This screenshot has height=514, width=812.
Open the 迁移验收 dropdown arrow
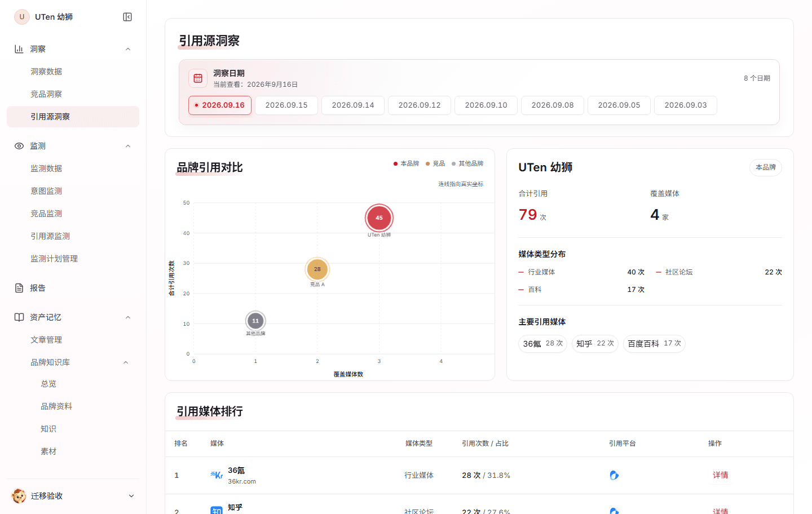click(x=131, y=496)
